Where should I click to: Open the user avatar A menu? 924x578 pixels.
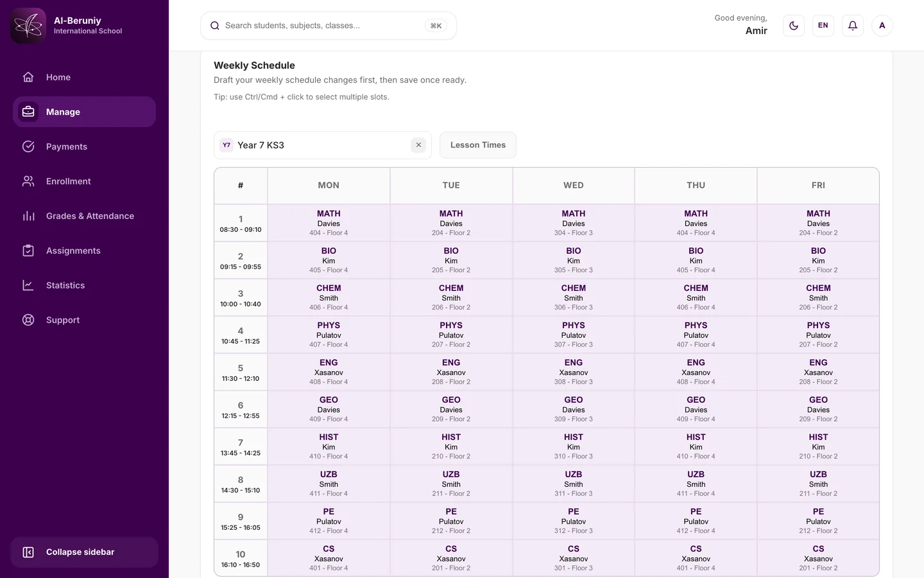[882, 26]
